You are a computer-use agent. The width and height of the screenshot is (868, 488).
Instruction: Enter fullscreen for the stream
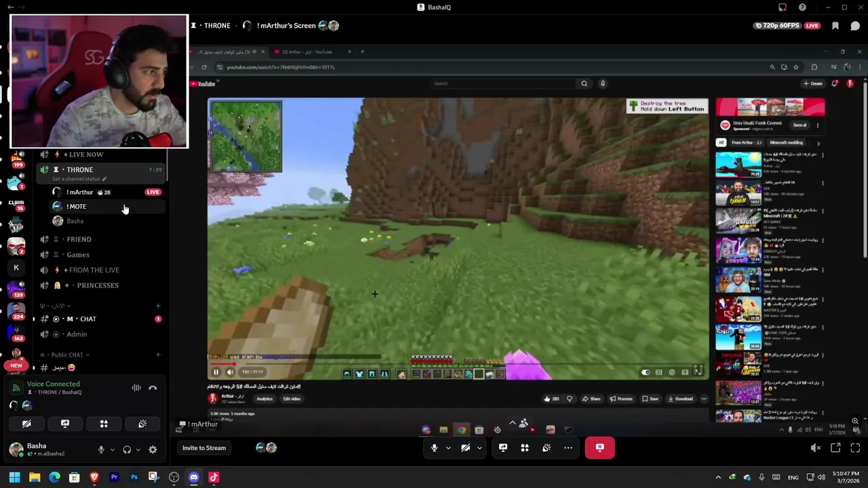click(855, 447)
